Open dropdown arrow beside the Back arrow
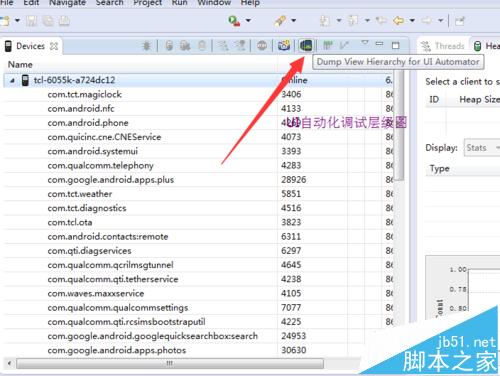The image size is (500, 376). tap(412, 21)
